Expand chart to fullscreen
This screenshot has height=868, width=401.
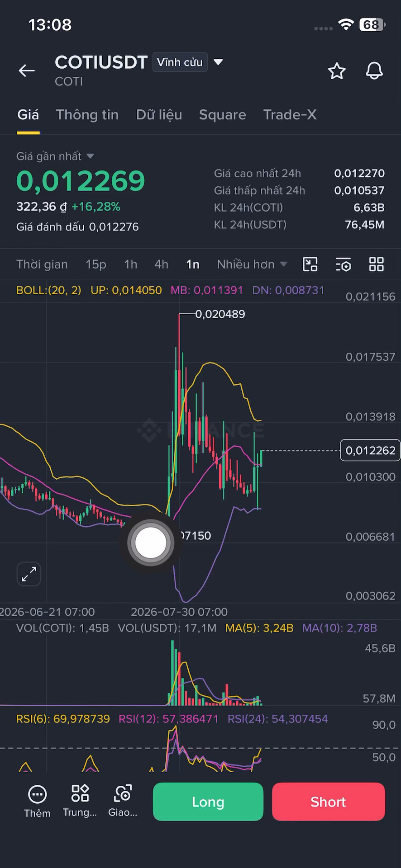pyautogui.click(x=29, y=574)
